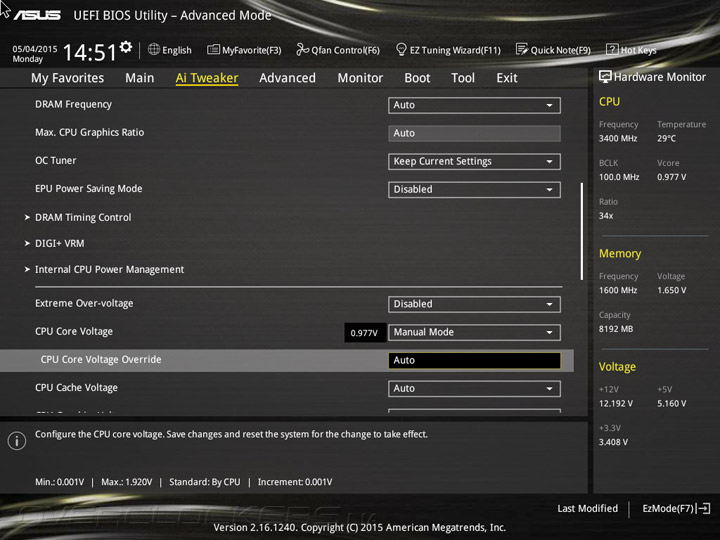Click the Voltage section heading
This screenshot has width=720, height=540.
617,366
